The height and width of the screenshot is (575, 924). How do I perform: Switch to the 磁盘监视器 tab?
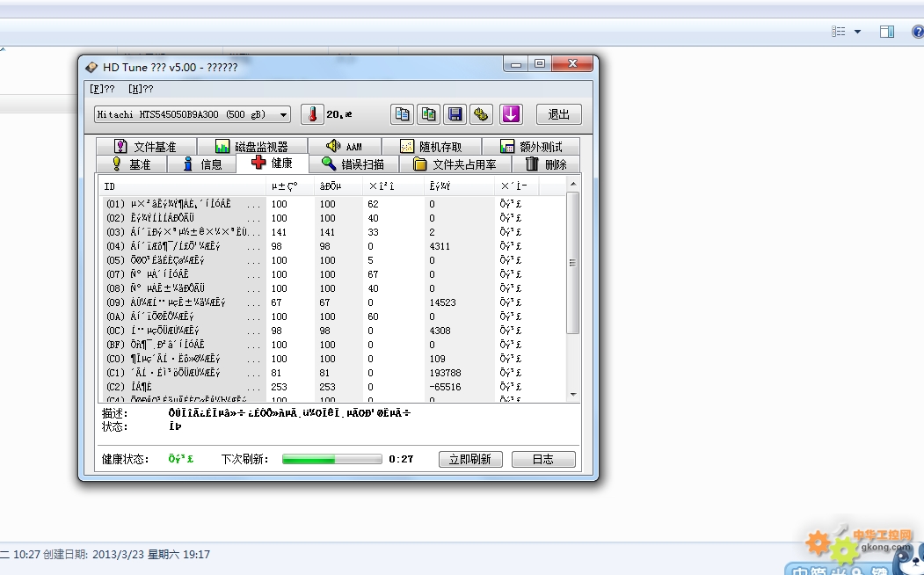(x=252, y=146)
